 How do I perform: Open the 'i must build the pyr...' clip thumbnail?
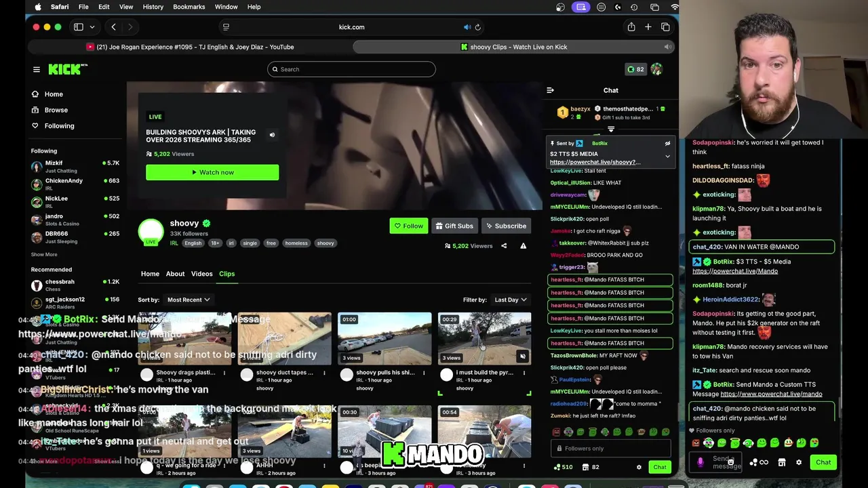[484, 338]
